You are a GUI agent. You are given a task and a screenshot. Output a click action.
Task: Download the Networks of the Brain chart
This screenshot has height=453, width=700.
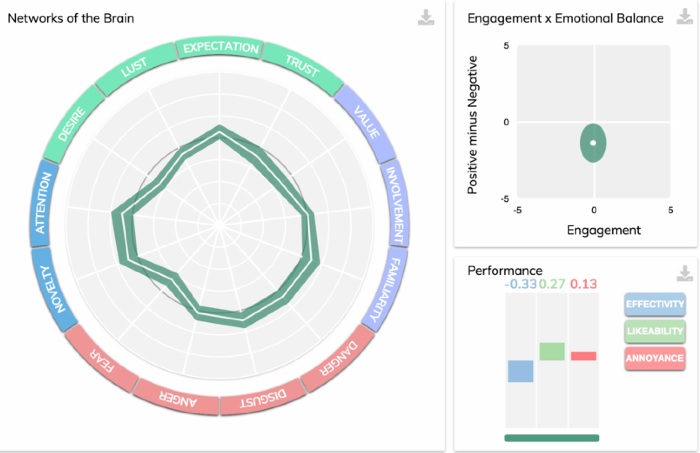[x=426, y=18]
